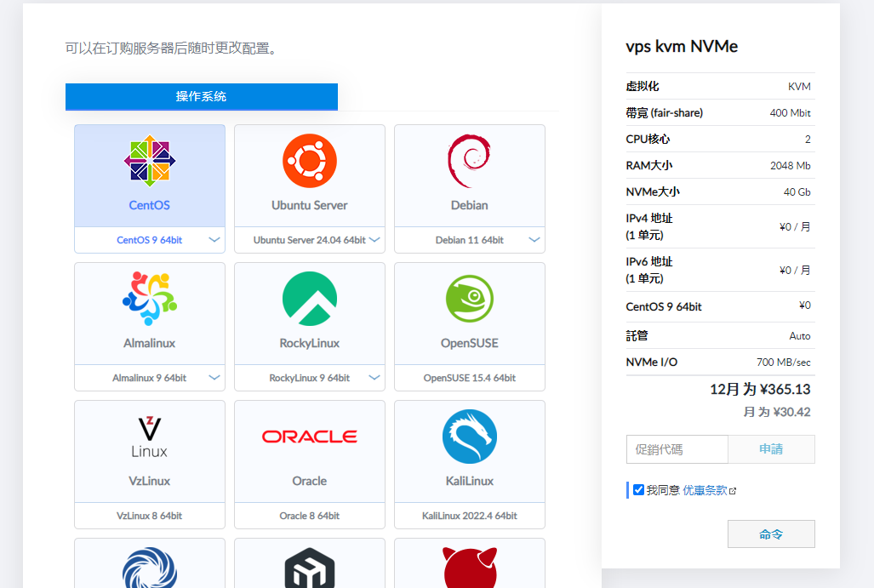The image size is (874, 588).
Task: Switch to the 操作系统 tab
Action: tap(201, 96)
